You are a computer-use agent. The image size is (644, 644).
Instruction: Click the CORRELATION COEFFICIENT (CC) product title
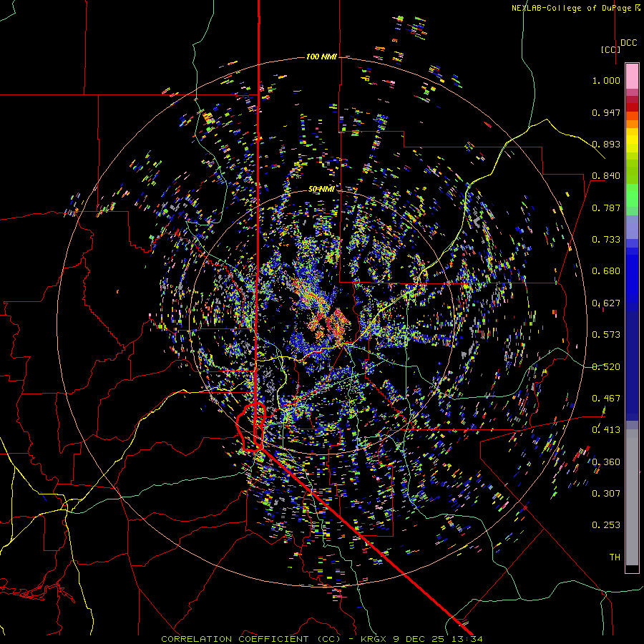pos(251,639)
